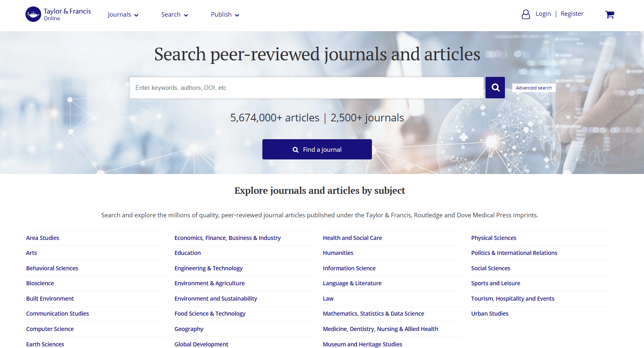This screenshot has width=644, height=348.
Task: Open the Register link
Action: [572, 14]
